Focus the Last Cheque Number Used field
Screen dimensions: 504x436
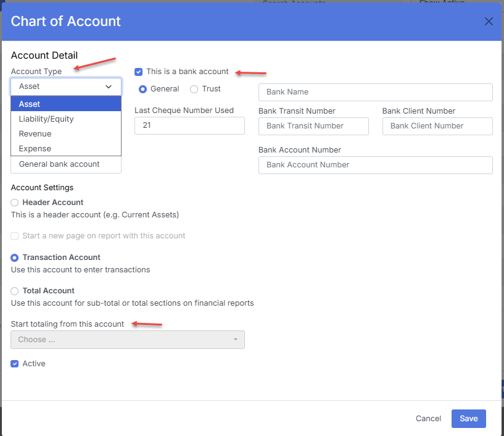(189, 125)
